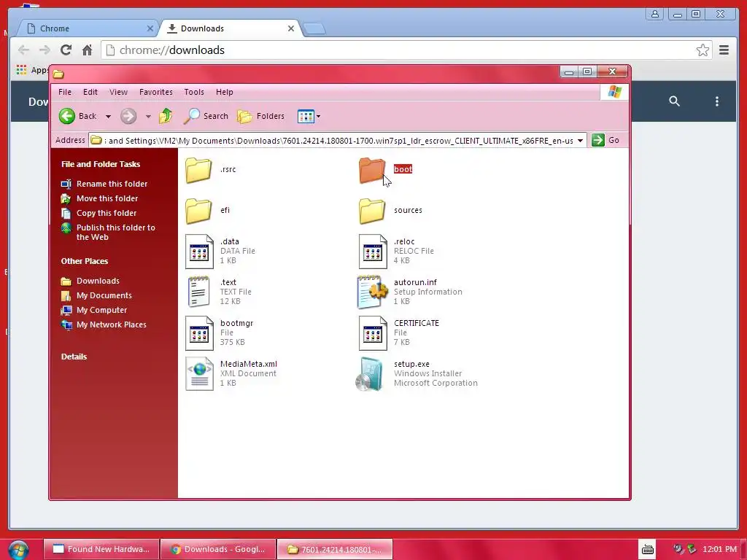Select the sources folder icon

372,211
